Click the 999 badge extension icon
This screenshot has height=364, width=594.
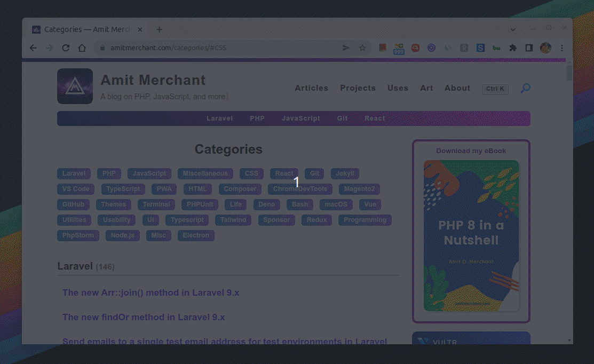[x=399, y=49]
